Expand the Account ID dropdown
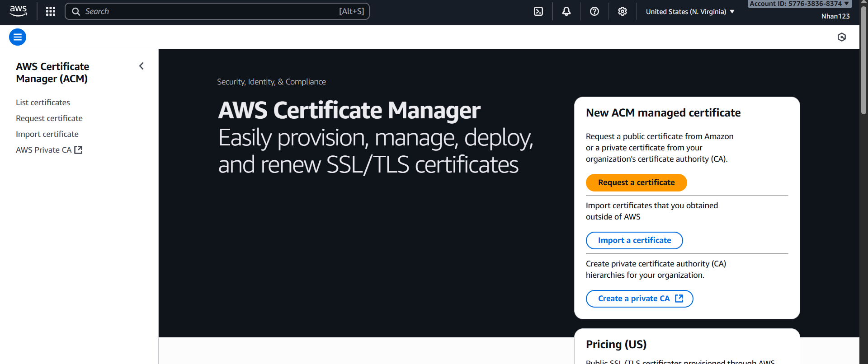 click(799, 4)
